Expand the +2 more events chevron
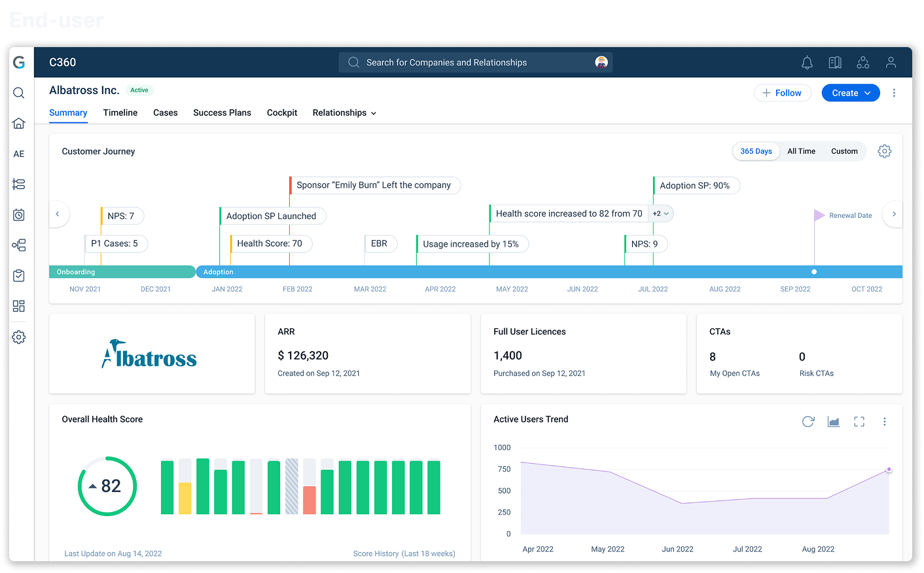Screen dimensions: 924x573 (661, 213)
